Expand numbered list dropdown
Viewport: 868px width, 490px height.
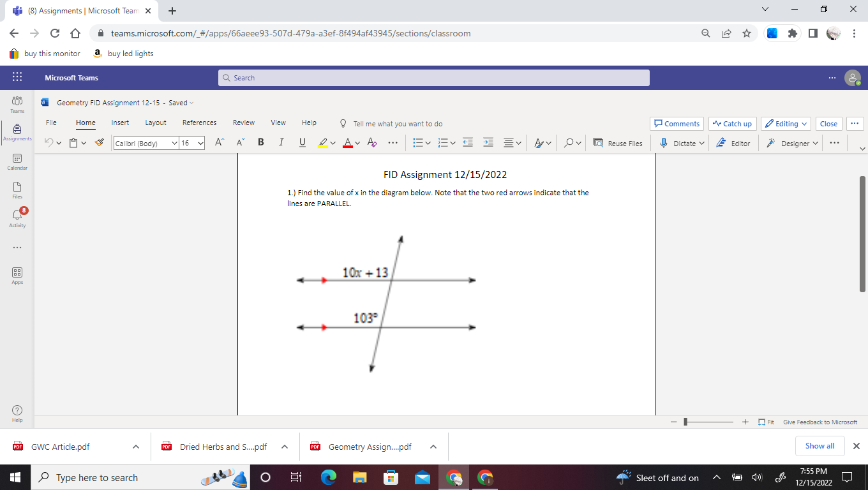453,144
